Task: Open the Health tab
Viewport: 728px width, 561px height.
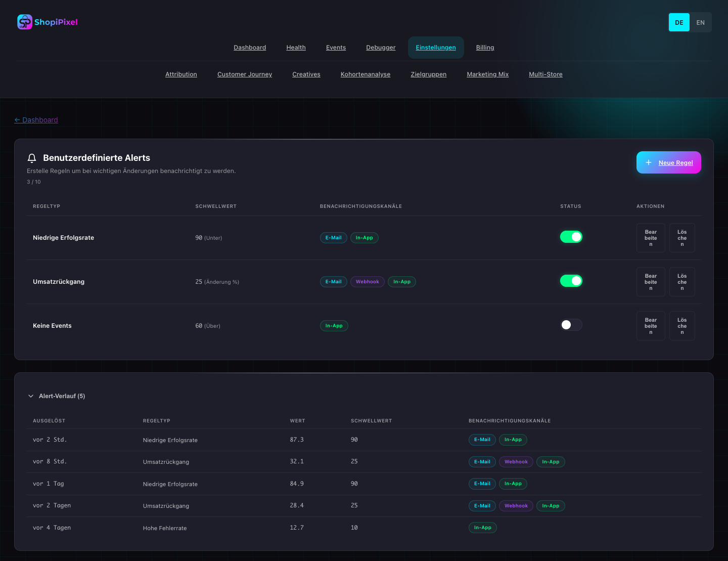Action: [296, 48]
